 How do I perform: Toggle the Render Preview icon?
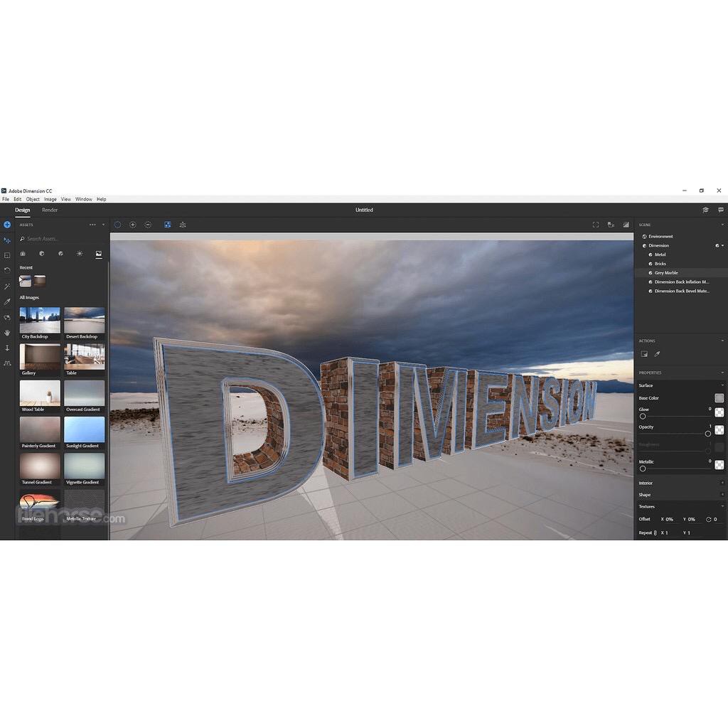[x=626, y=225]
